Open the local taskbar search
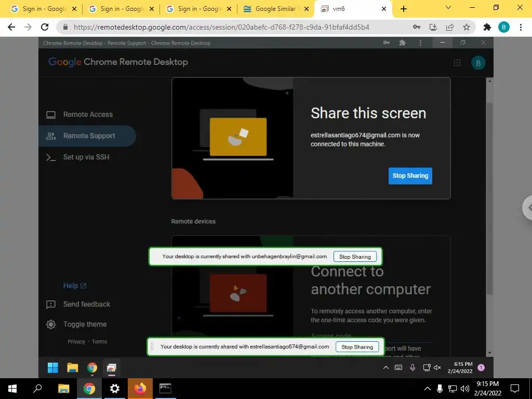Image resolution: width=532 pixels, height=399 pixels. click(37, 389)
